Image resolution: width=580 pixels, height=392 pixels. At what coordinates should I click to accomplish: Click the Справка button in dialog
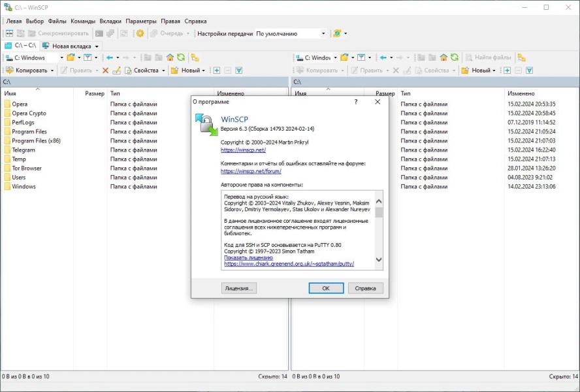tap(366, 288)
